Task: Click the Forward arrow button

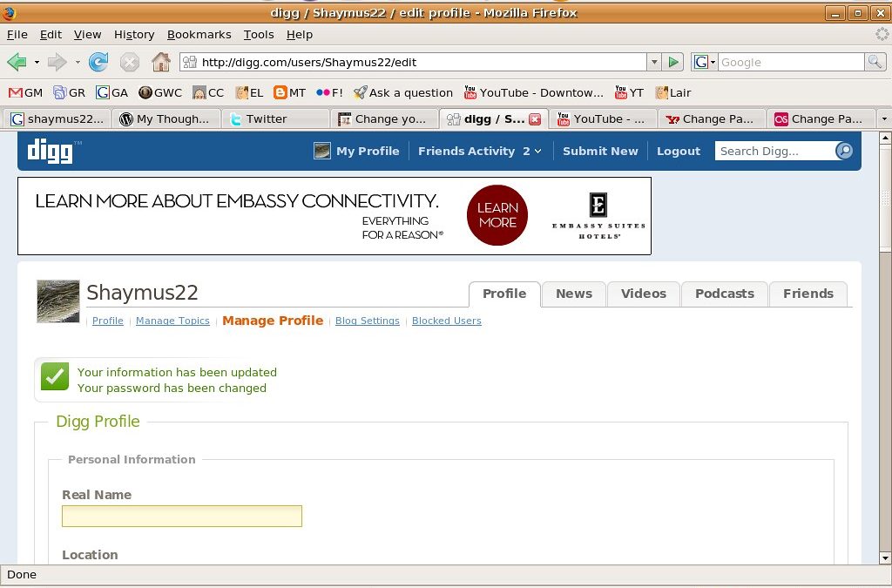Action: (57, 62)
